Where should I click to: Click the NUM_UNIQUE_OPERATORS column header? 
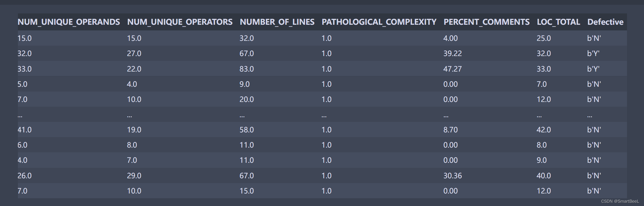[180, 22]
